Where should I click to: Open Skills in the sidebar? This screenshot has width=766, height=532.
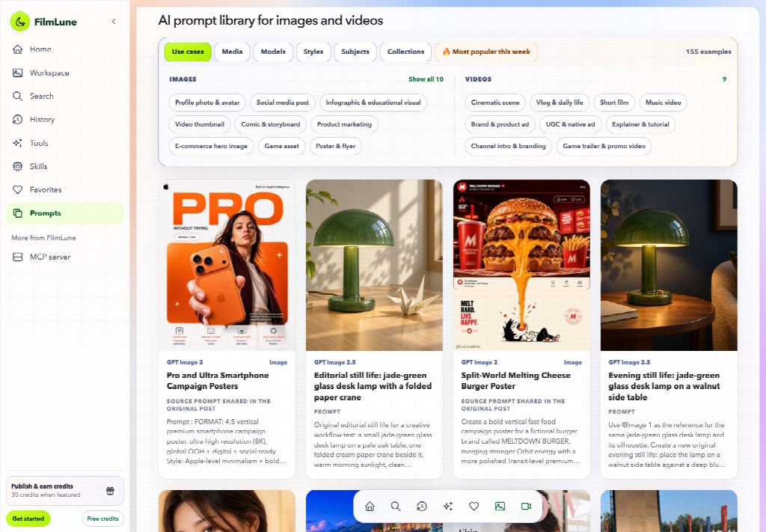(x=64, y=167)
